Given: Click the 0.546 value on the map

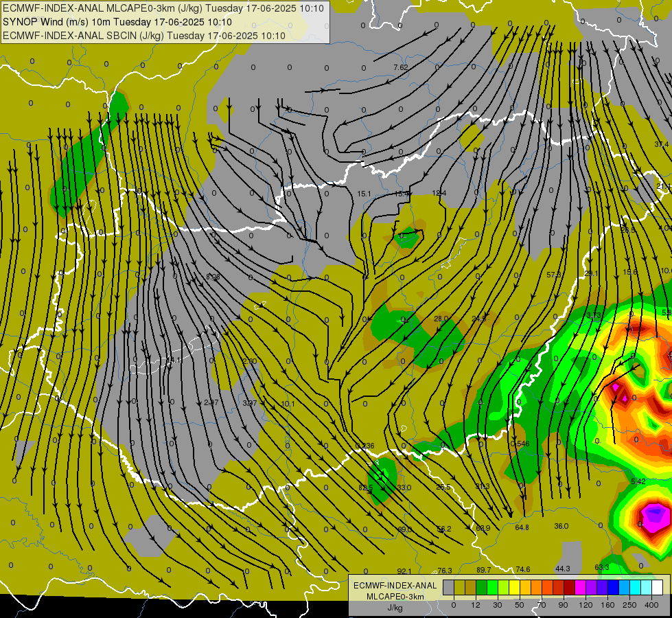Looking at the screenshot, I should point(520,444).
